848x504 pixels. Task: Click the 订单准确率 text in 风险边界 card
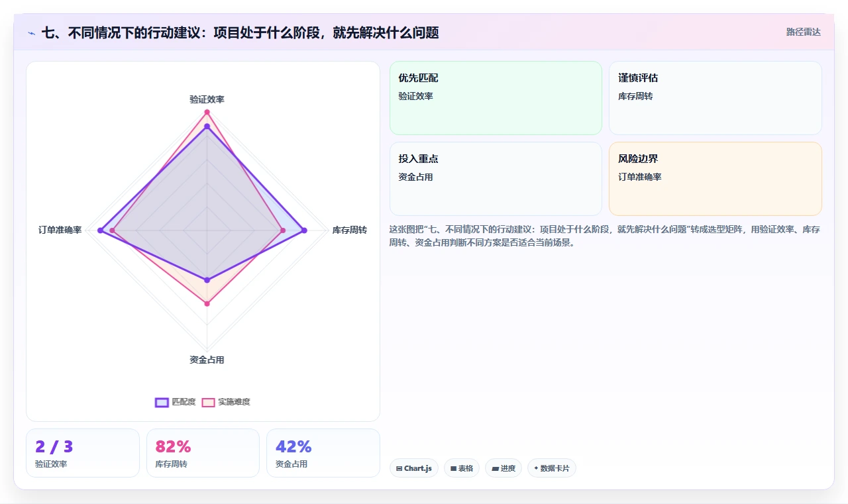639,177
